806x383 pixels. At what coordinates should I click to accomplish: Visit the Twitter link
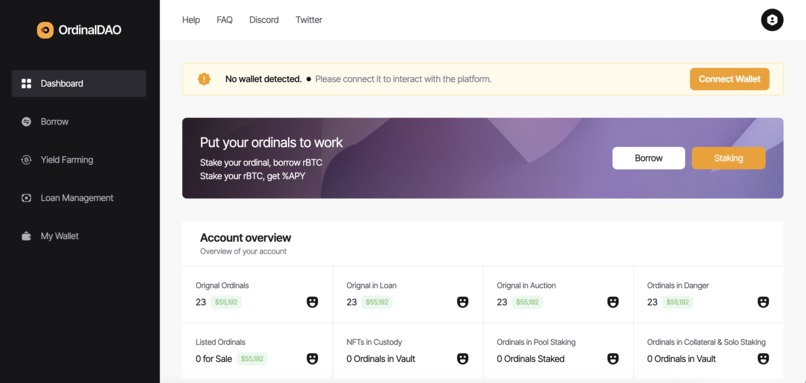pos(309,20)
